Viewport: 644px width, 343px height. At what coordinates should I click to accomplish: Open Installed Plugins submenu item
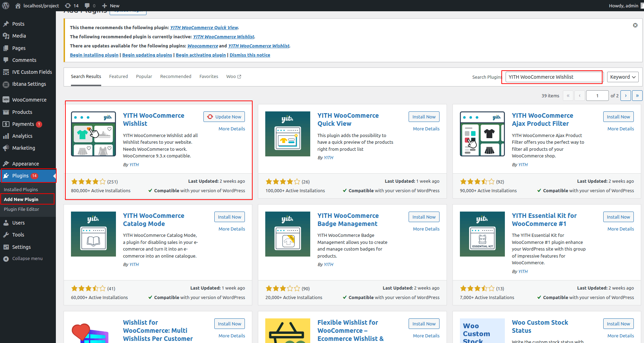point(21,190)
